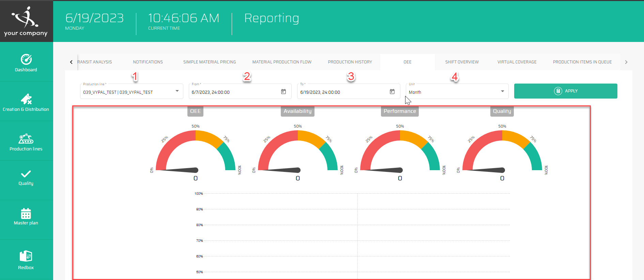Image resolution: width=644 pixels, height=280 pixels.
Task: Open the To date calendar picker
Action: 392,92
